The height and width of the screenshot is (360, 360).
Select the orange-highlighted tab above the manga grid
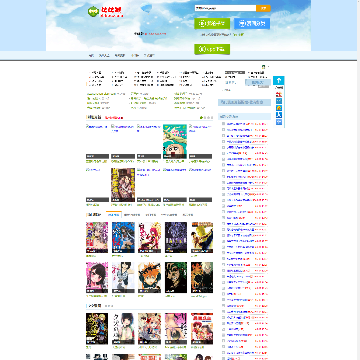pyautogui.click(x=114, y=215)
